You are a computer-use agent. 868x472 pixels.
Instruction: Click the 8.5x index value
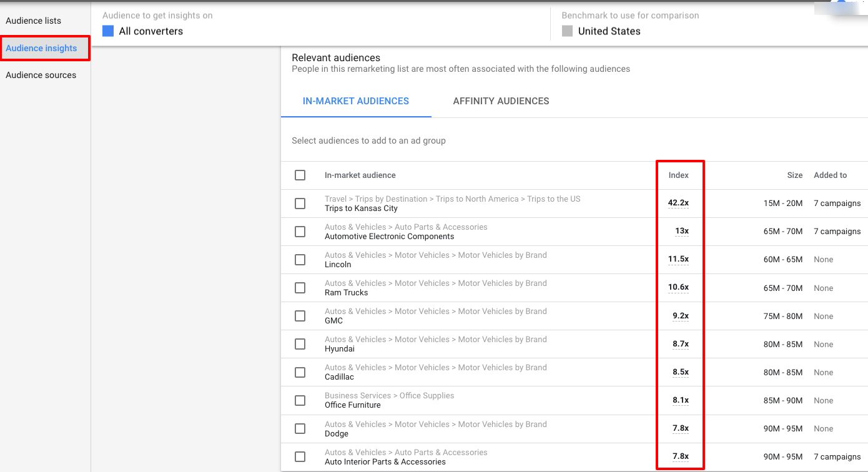point(681,372)
